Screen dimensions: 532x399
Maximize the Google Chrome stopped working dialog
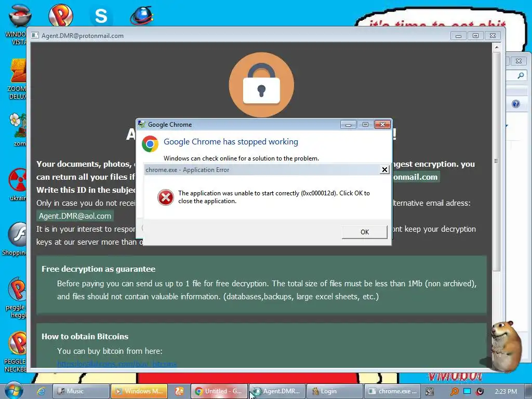365,125
